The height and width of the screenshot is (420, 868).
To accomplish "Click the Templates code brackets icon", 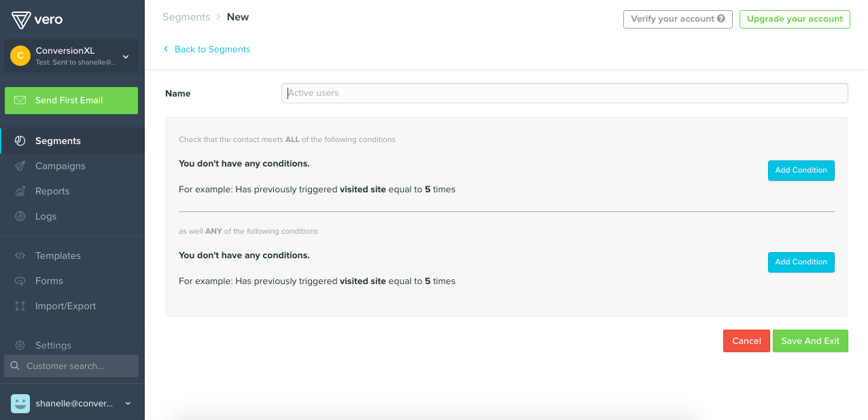I will (20, 256).
